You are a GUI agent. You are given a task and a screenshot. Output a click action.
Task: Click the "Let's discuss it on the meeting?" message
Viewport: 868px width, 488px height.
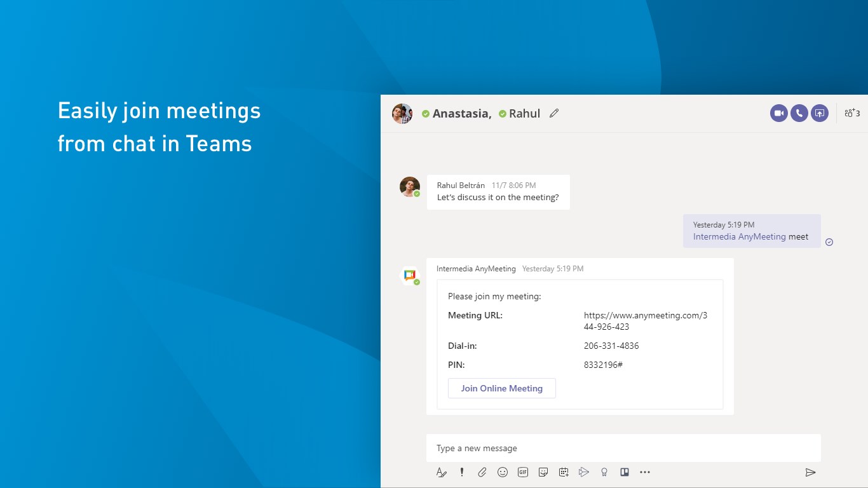click(x=498, y=198)
